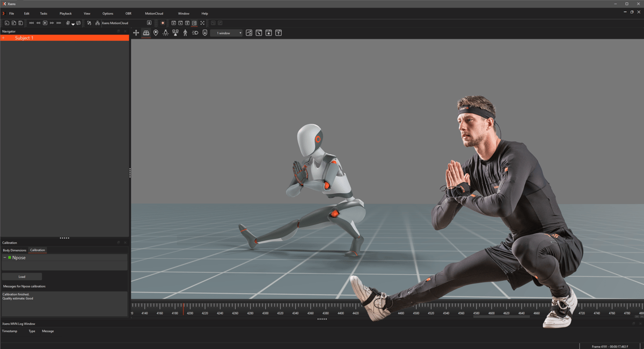Image resolution: width=644 pixels, height=349 pixels.
Task: Select the move/pan navigation tool in viewport toolbar
Action: point(136,33)
